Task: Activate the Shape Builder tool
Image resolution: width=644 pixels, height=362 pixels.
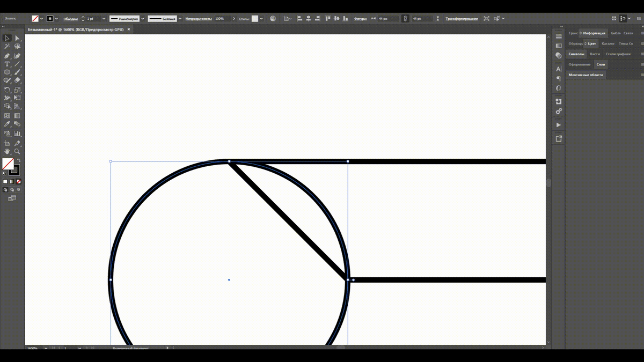Action: (x=7, y=106)
